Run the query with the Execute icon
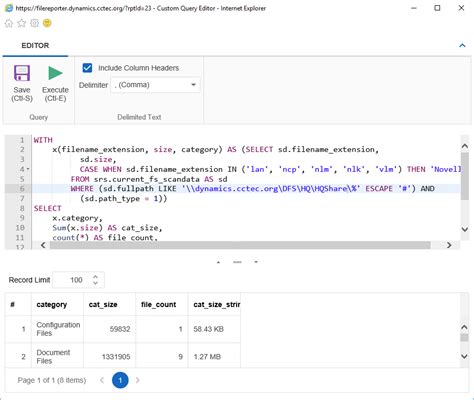Screen dimensions: 474x400 tap(55, 73)
